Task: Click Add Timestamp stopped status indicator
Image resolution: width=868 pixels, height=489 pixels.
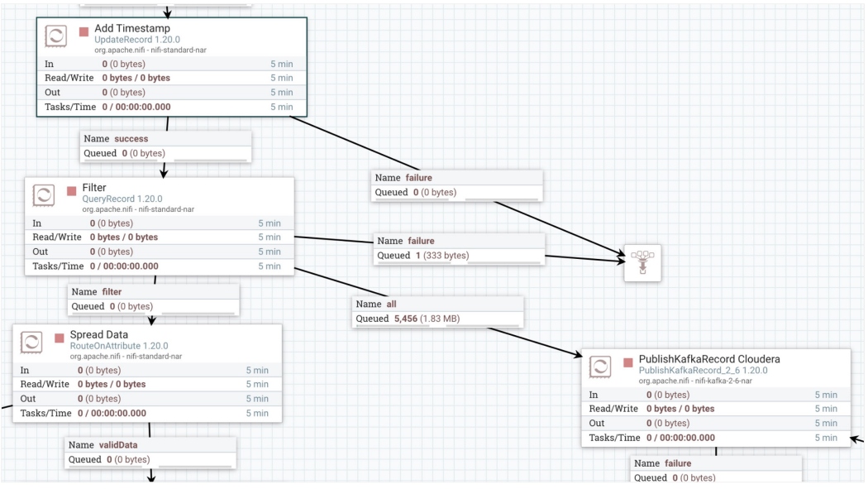Action: (x=83, y=31)
